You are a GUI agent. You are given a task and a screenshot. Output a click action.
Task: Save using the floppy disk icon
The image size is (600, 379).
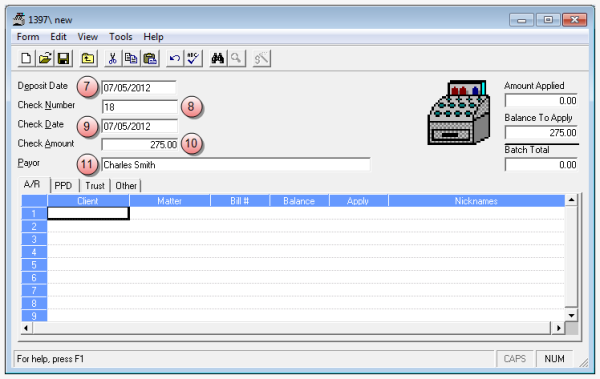pos(63,59)
